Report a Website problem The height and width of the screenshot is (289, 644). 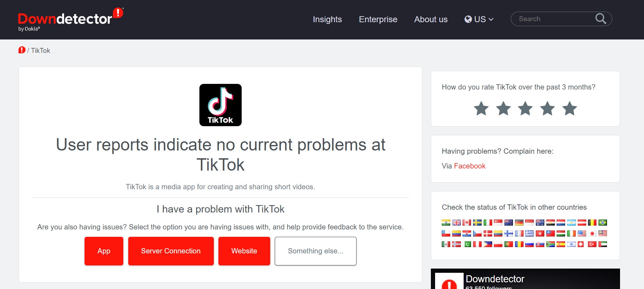click(244, 251)
